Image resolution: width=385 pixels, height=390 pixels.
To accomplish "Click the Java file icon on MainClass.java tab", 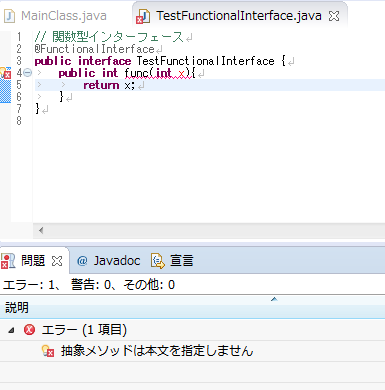I will coord(10,16).
